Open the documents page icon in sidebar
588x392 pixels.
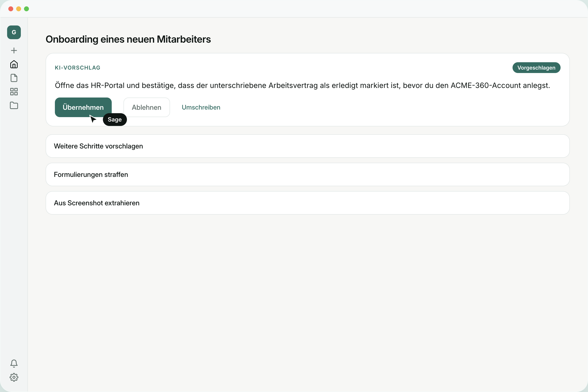pos(14,78)
